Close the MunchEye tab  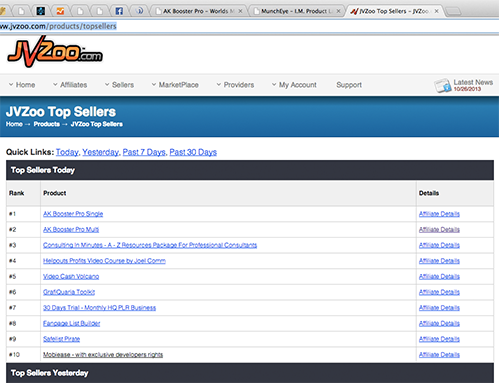pos(338,11)
